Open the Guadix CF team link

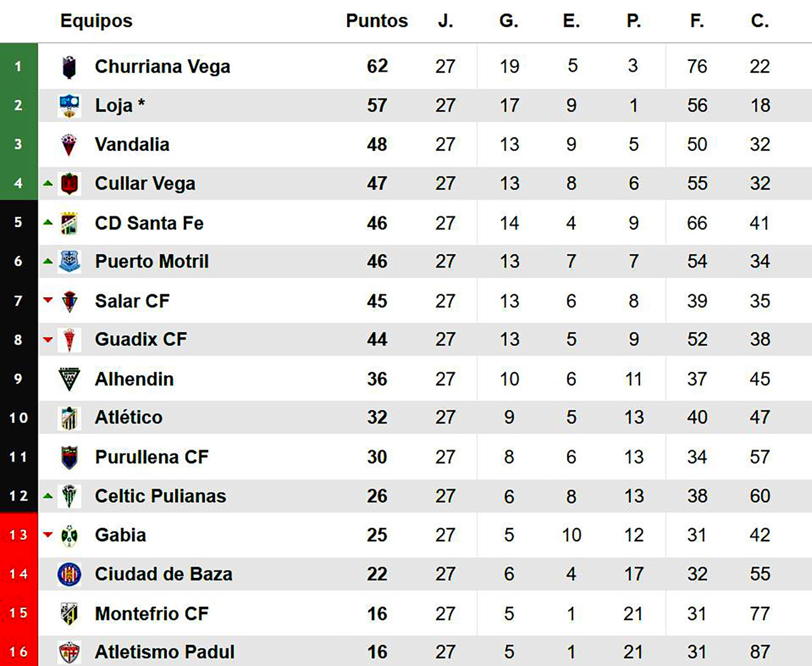pos(141,340)
